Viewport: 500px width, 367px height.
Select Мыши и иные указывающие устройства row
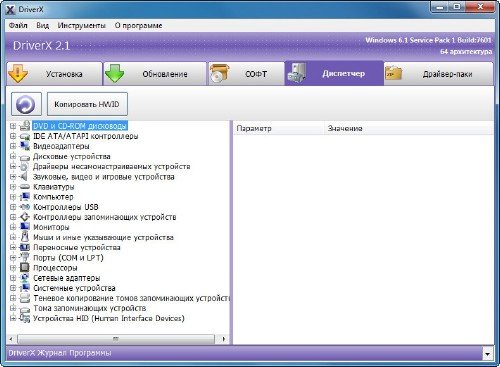[103, 237]
